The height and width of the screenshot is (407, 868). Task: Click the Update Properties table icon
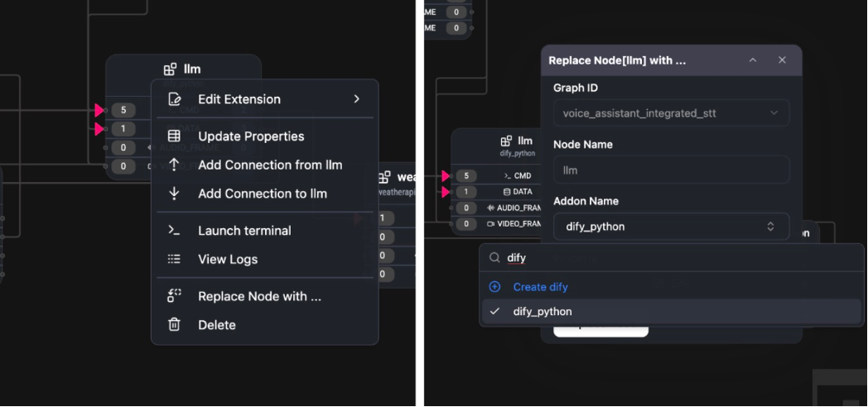click(174, 136)
